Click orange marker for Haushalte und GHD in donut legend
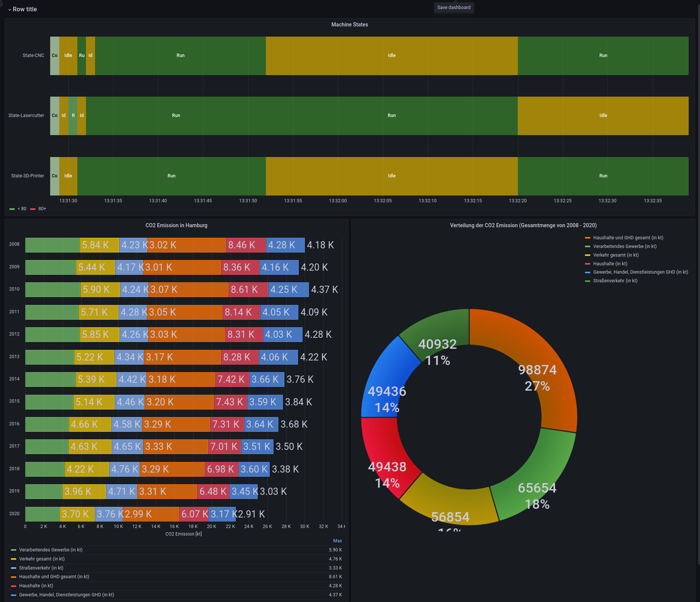 pos(587,238)
